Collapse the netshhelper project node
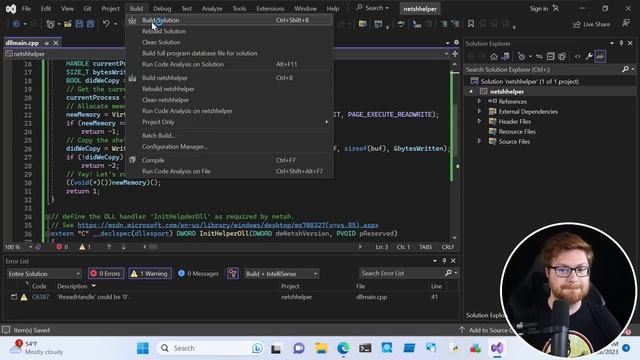This screenshot has width=640, height=360. tap(471, 91)
